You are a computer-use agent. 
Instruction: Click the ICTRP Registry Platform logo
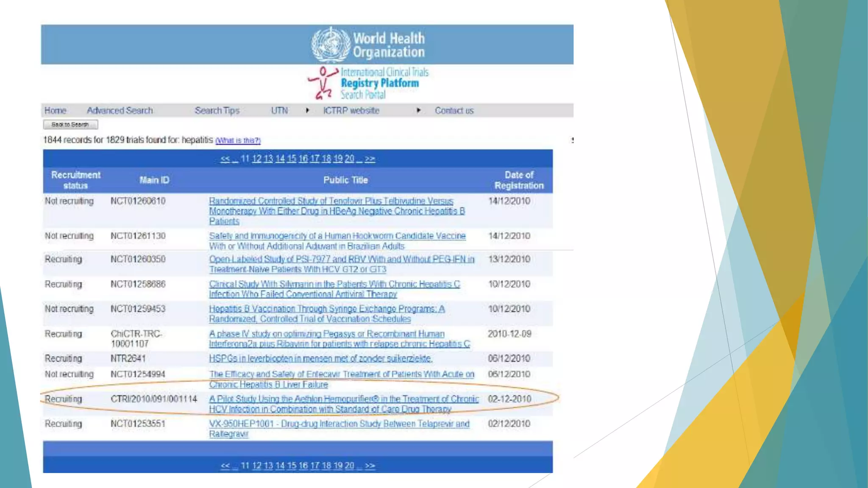tap(368, 83)
